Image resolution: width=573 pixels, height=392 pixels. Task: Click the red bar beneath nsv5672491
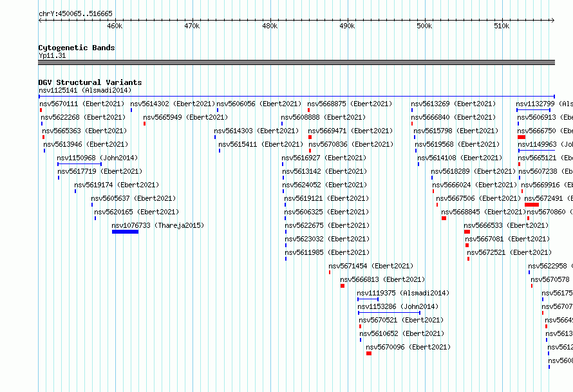(532, 205)
